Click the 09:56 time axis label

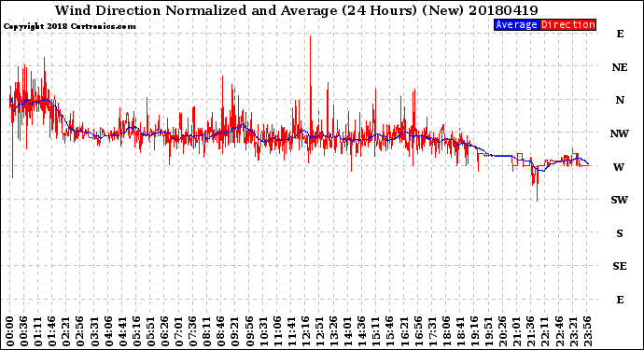point(249,331)
